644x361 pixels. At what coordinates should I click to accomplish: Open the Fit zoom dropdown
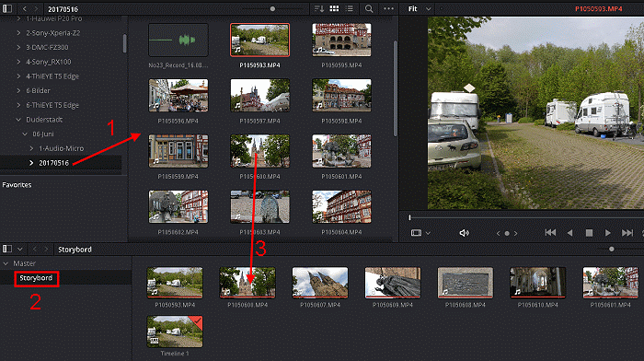coord(420,8)
